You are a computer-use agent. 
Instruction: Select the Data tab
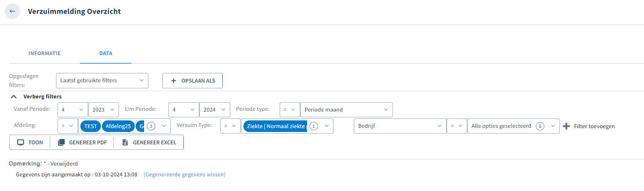(106, 53)
